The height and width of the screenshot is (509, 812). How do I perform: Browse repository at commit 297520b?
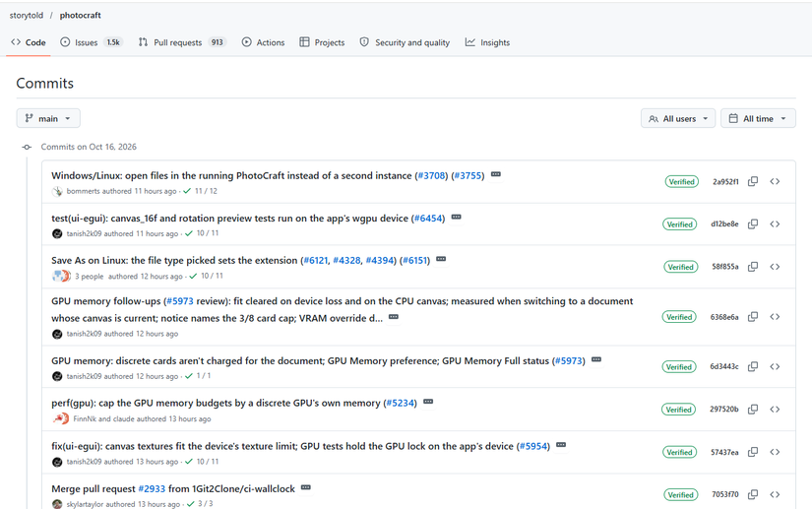[775, 409]
